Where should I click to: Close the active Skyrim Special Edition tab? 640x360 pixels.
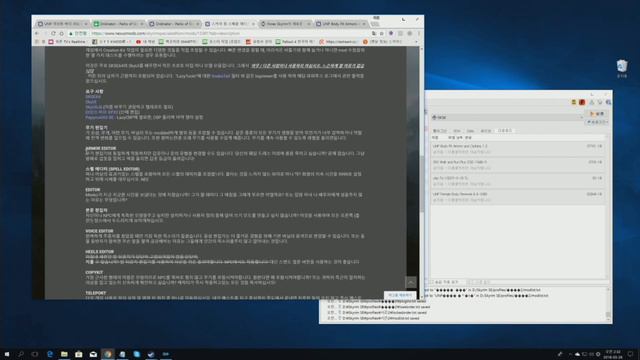tap(253, 24)
